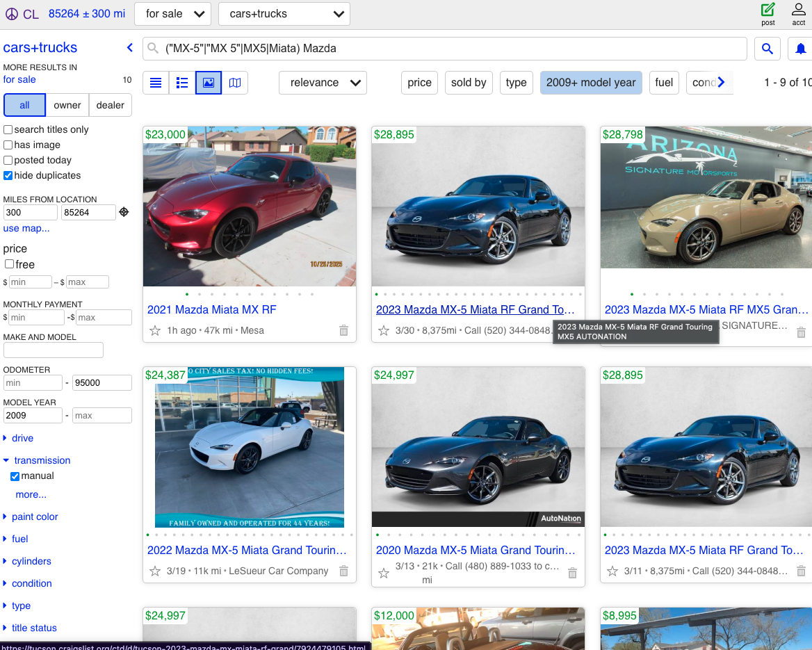
Task: Click the for sale more results link
Action: click(19, 80)
